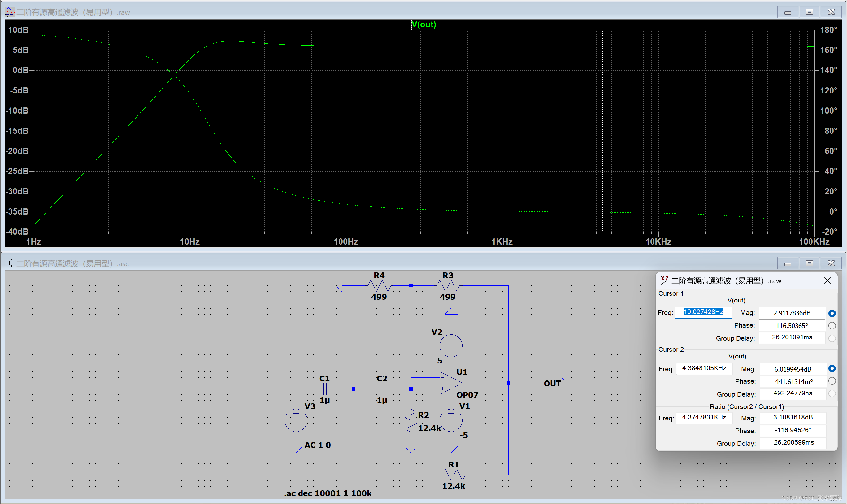Click the LTspice icon in cursor dialog title
Viewport: 847px width, 504px height.
click(664, 280)
